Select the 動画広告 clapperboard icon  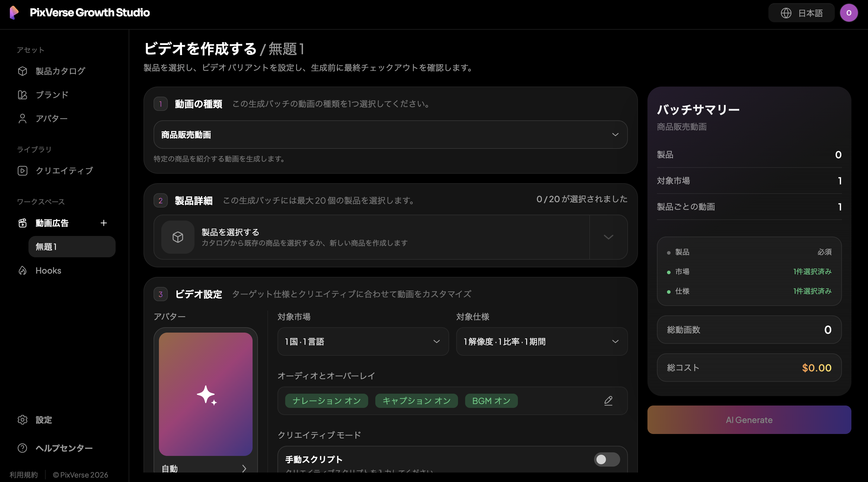point(23,223)
